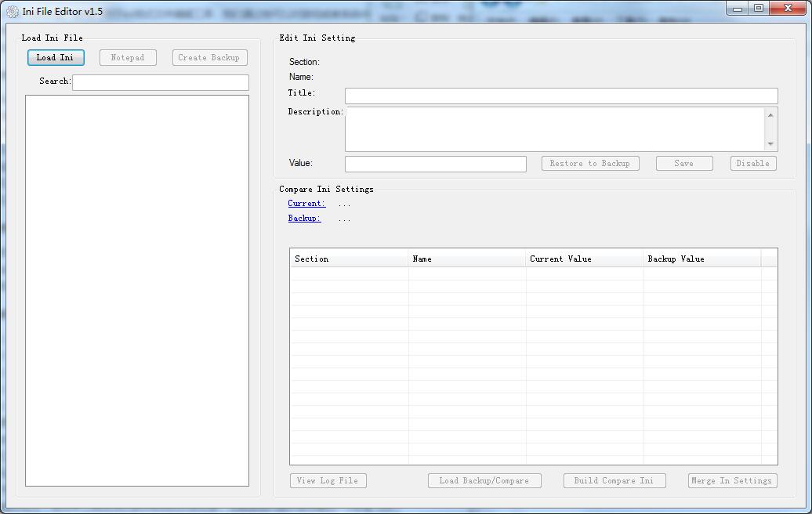Viewport: 812px width, 514px height.
Task: Click inside the Search field
Action: point(160,81)
